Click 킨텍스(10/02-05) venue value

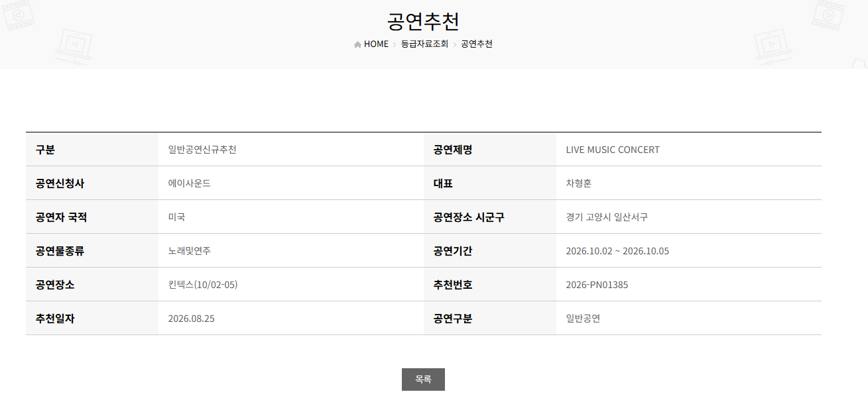(x=203, y=285)
